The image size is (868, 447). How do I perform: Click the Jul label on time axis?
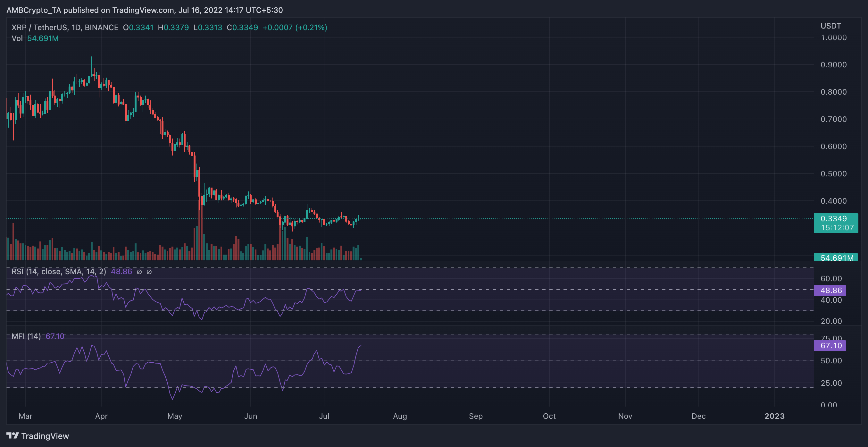pyautogui.click(x=324, y=416)
